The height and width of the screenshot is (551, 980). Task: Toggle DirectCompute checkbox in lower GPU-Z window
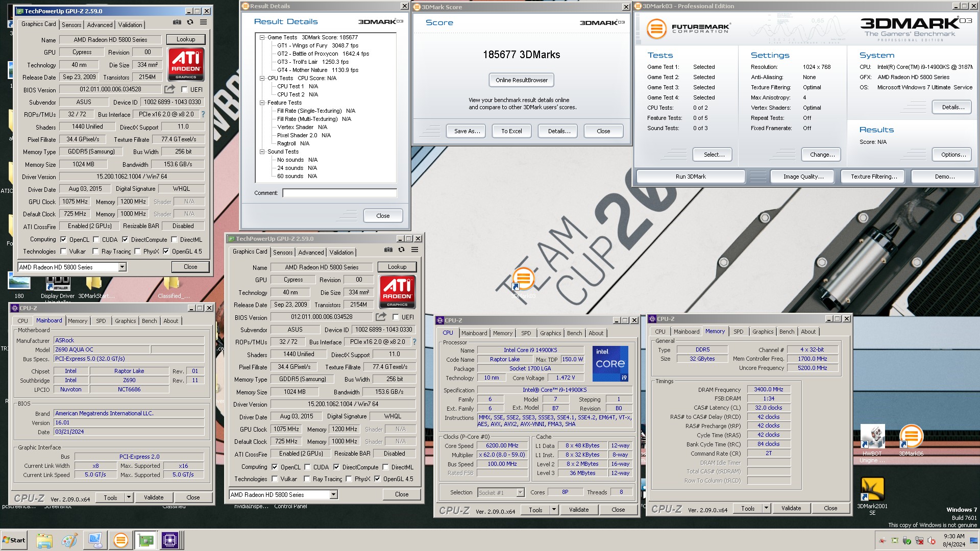[336, 467]
